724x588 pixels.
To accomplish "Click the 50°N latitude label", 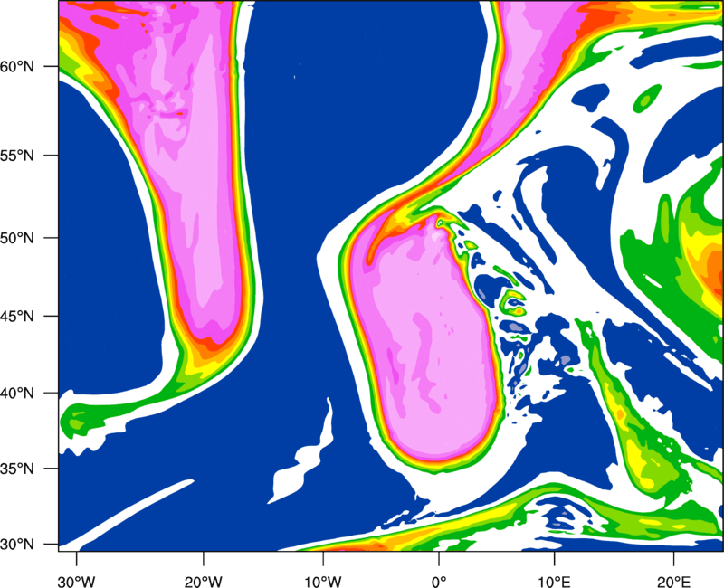I will pos(17,238).
